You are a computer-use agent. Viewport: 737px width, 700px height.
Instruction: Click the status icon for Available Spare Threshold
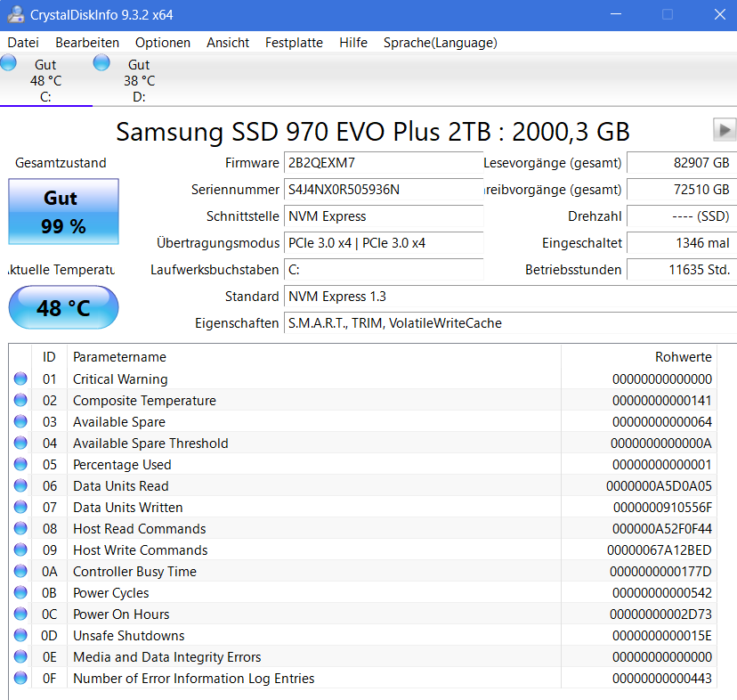[x=20, y=443]
